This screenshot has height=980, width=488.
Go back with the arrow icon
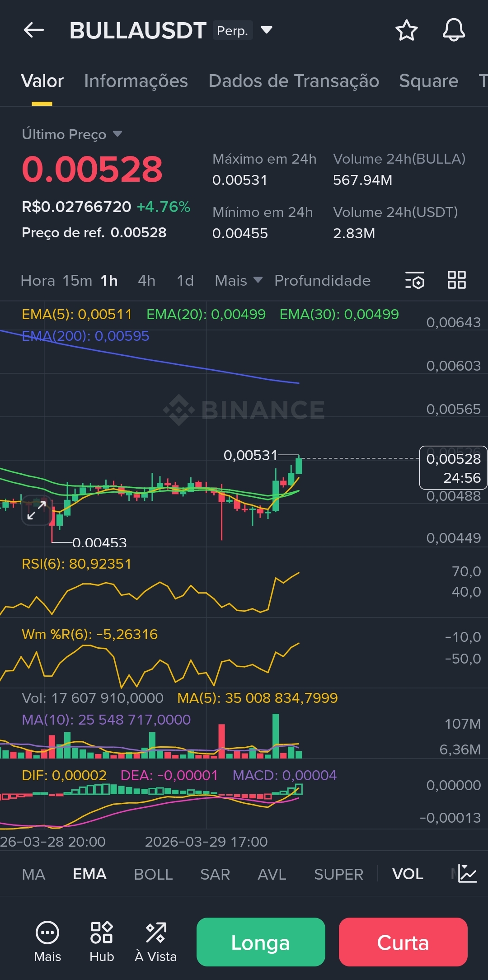click(34, 30)
